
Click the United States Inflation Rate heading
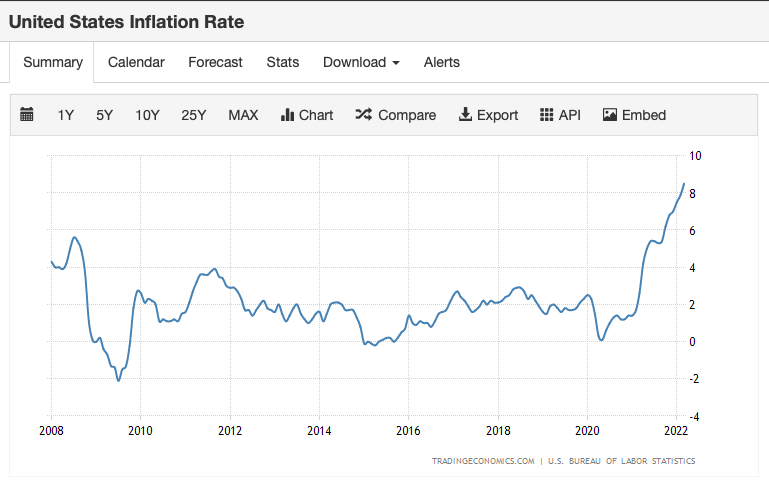(126, 21)
